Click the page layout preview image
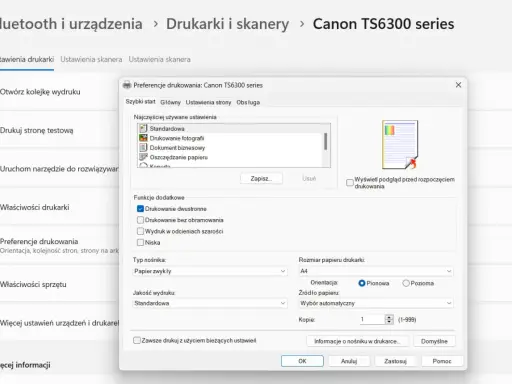Image resolution: width=512 pixels, height=384 pixels. point(400,145)
